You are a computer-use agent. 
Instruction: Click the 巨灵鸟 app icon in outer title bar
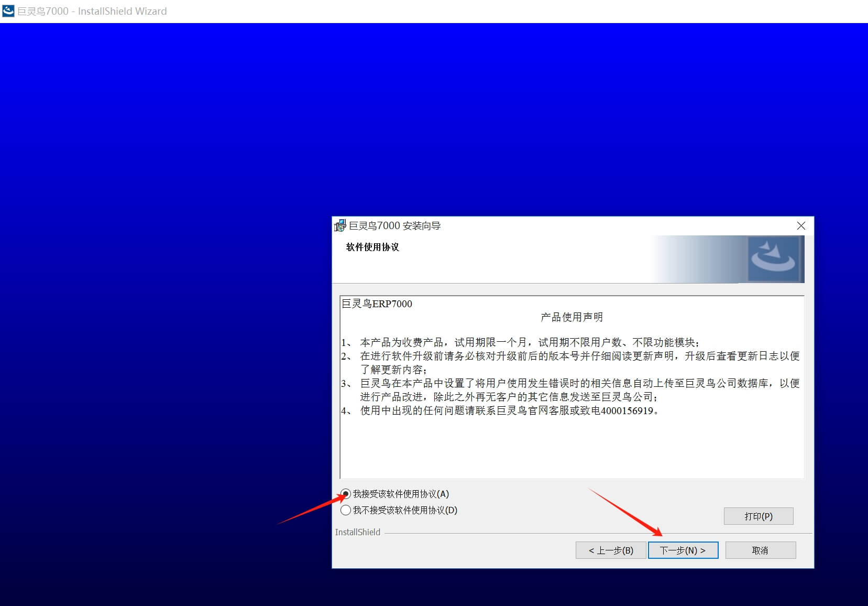8,11
